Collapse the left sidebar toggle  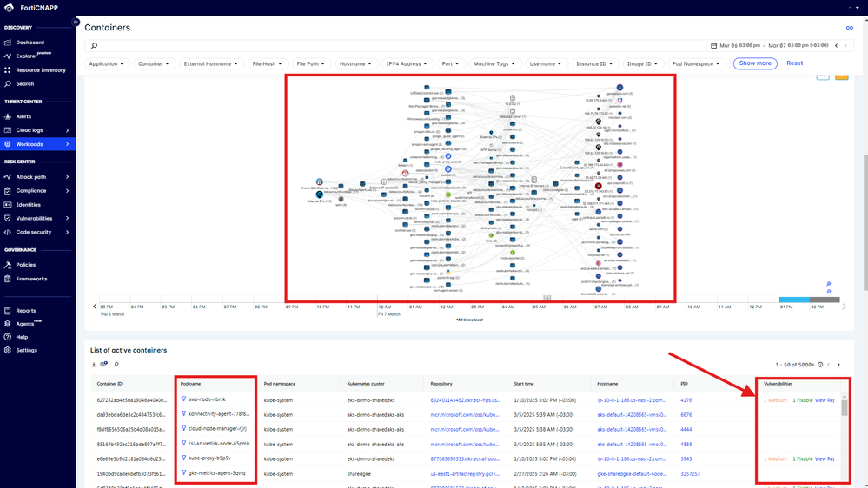(76, 22)
